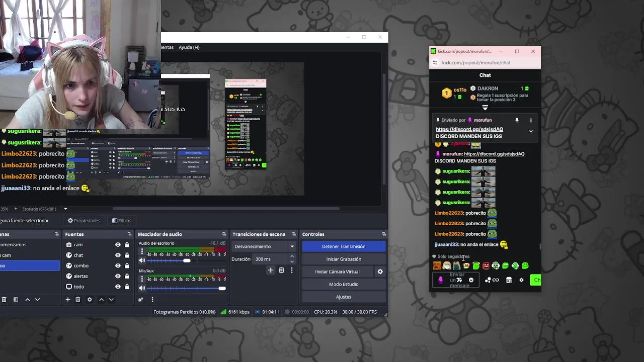
Task: Open morufun's Discord link in chat messages
Action: click(494, 154)
